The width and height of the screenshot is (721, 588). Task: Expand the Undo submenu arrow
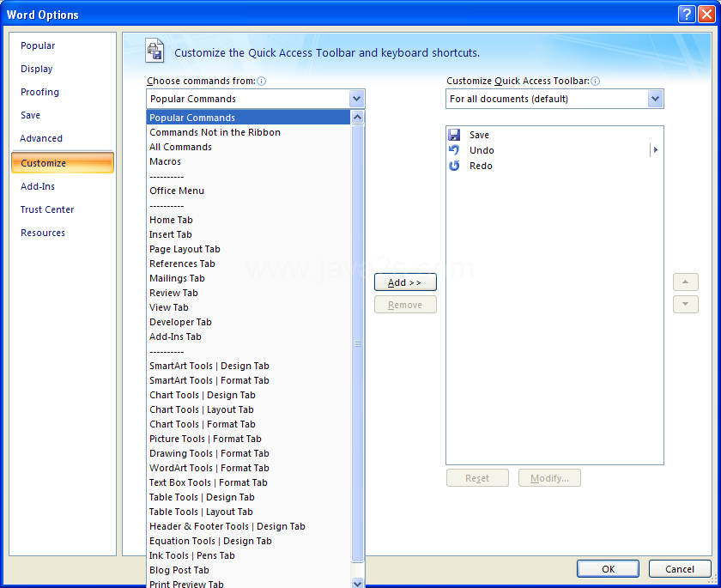[656, 150]
